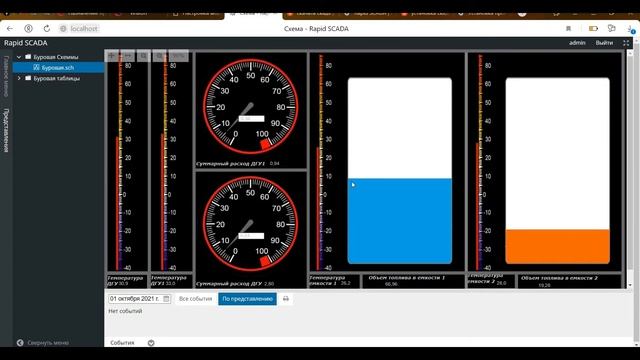Image resolution: width=640 pixels, height=360 pixels.
Task: Click the Объем топлива в емкости 1 label
Action: (407, 278)
